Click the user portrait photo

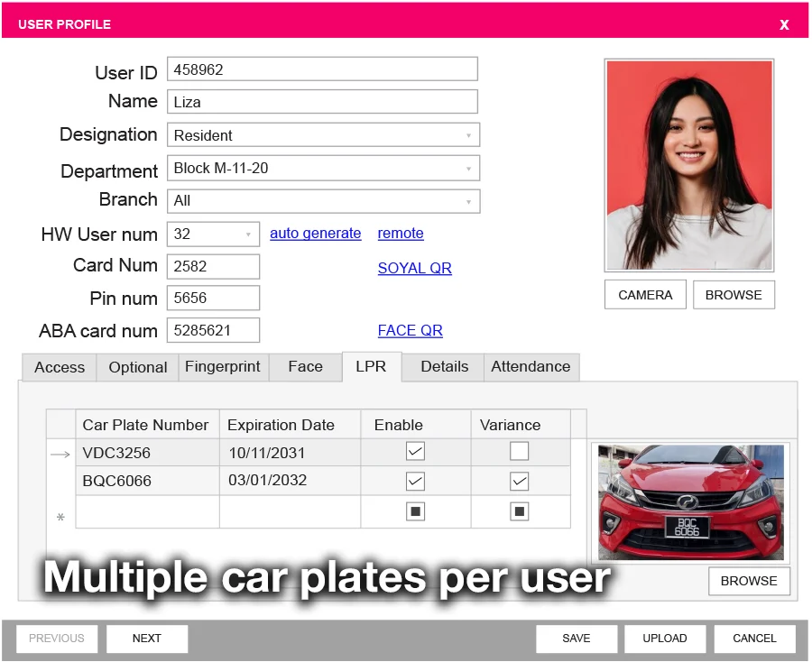coord(688,166)
